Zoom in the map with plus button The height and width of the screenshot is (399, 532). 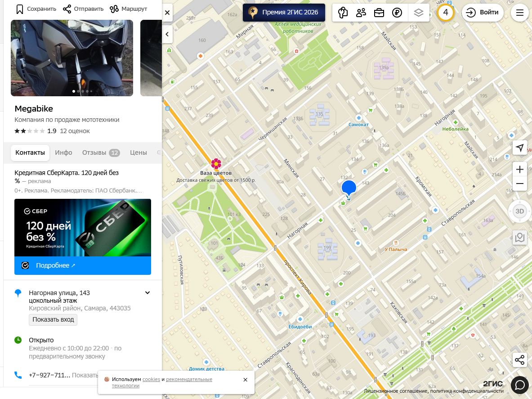point(519,169)
